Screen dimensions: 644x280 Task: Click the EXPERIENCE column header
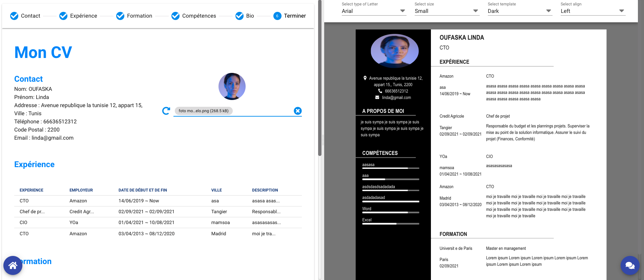pyautogui.click(x=32, y=190)
